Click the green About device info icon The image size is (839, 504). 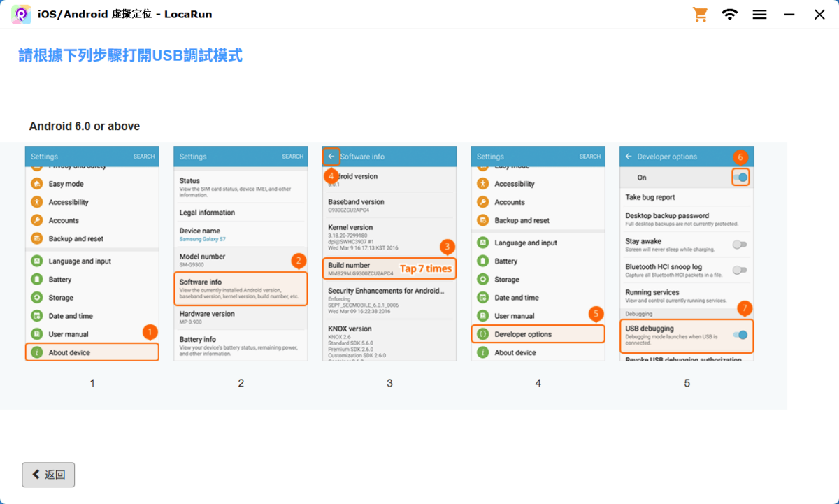[37, 352]
